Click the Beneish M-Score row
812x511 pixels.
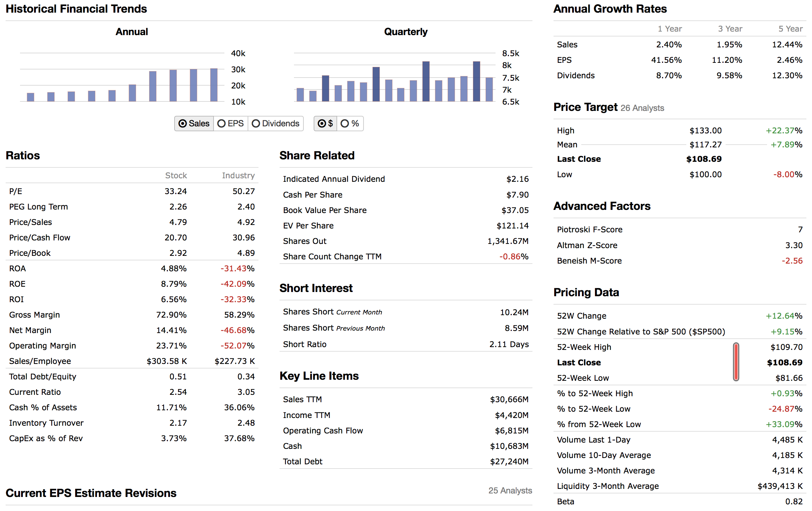[589, 261]
